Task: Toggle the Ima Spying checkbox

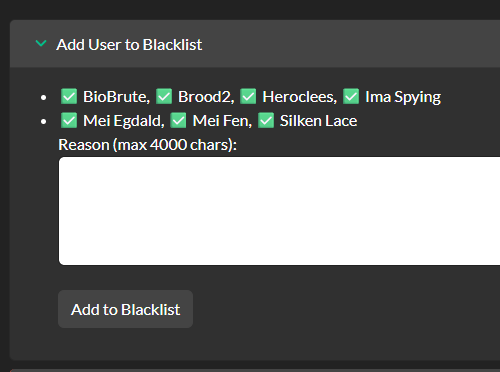Action: 351,96
